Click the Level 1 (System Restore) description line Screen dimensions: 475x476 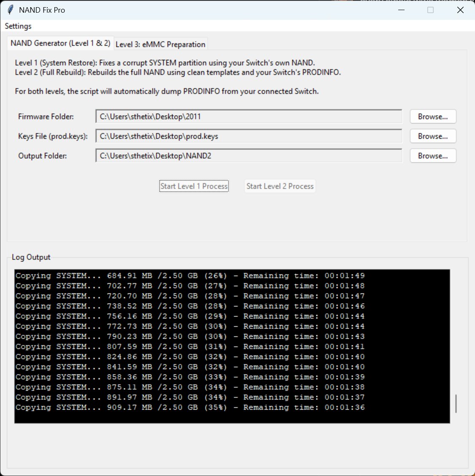pos(165,63)
